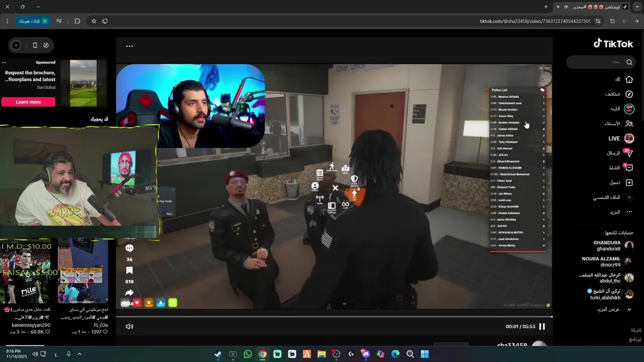The image size is (644, 362).
Task: Open the taskbar volume icon
Action: (x=35, y=354)
